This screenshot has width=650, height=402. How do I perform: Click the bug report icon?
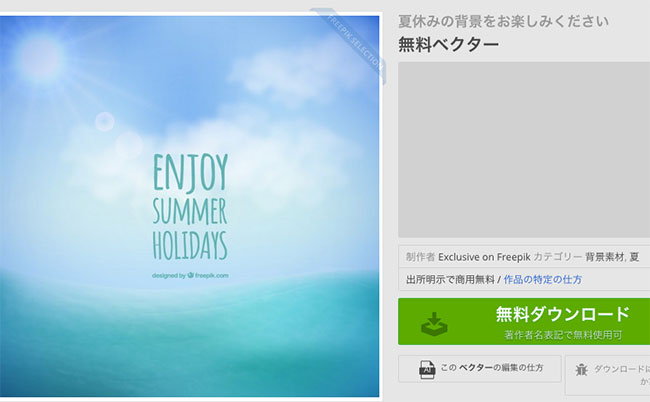pyautogui.click(x=582, y=369)
